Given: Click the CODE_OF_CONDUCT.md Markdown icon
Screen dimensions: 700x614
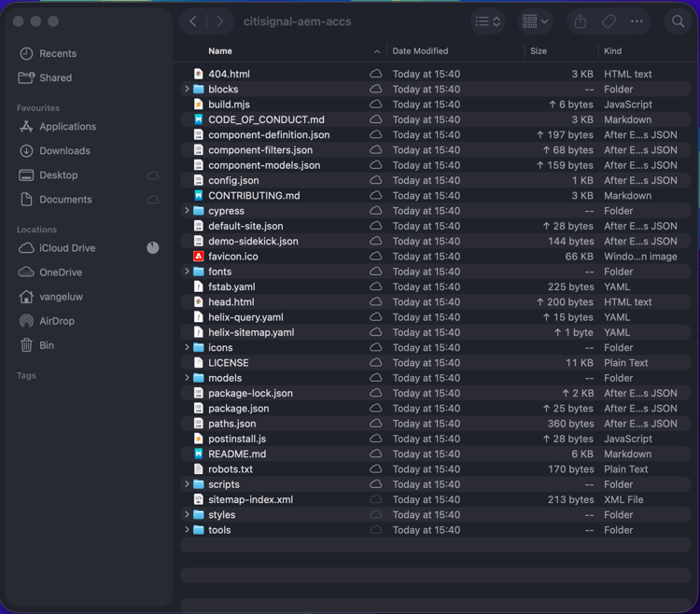Looking at the screenshot, I should tap(199, 119).
